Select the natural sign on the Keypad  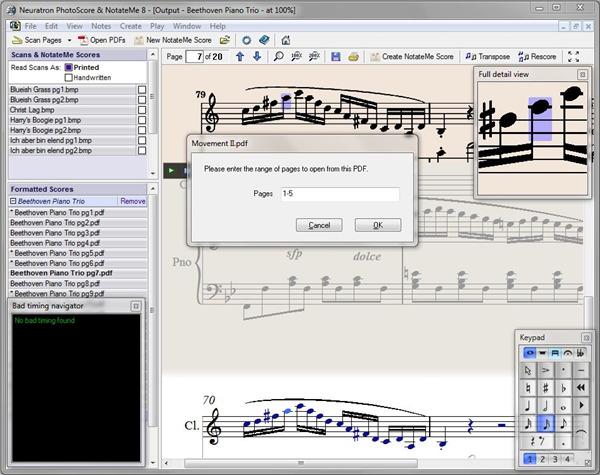coord(528,387)
